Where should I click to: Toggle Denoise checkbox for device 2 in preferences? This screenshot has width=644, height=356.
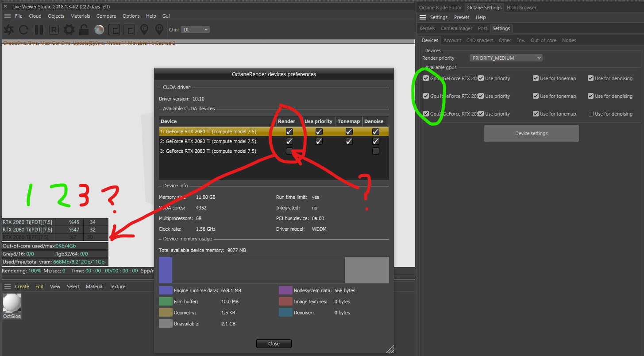[376, 141]
